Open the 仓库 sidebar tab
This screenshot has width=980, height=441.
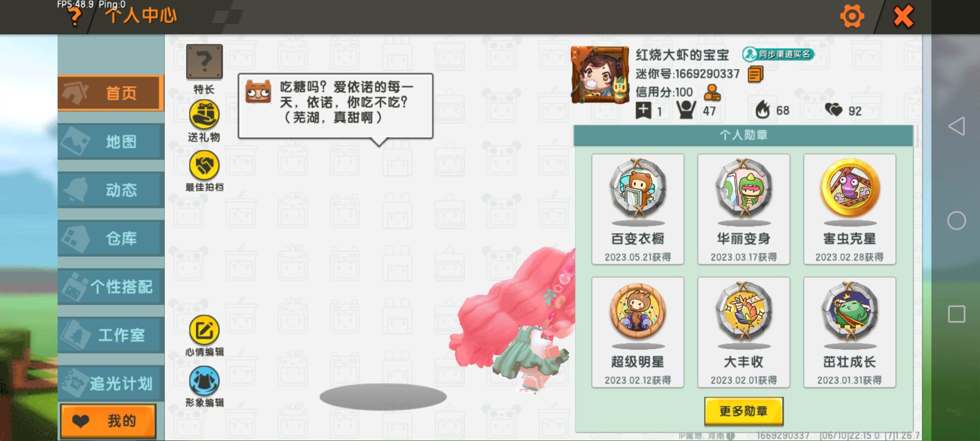(x=111, y=238)
